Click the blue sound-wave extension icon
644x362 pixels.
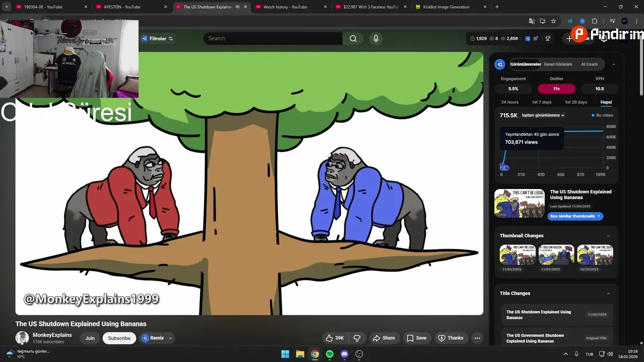click(x=570, y=21)
